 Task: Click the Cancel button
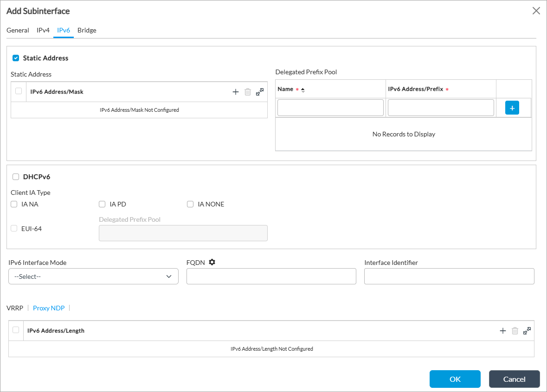(514, 379)
